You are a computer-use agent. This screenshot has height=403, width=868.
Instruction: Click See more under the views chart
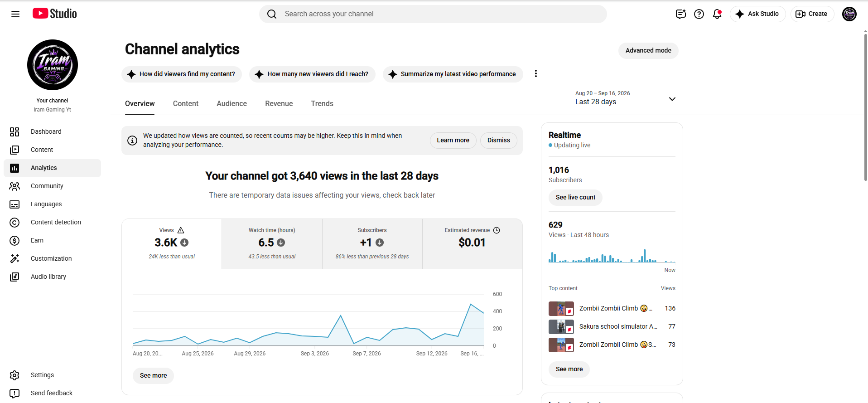point(153,375)
